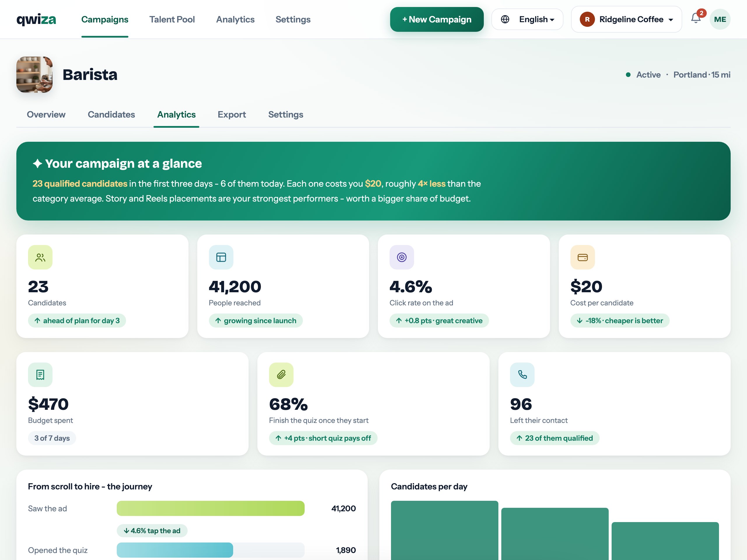This screenshot has width=747, height=560.
Task: Click the Cost per candidate card icon
Action: 582,257
